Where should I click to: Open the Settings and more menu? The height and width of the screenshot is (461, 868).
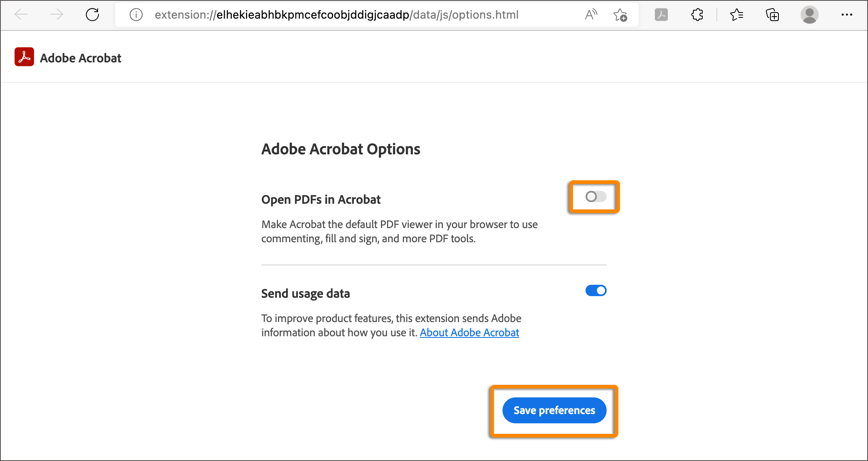click(847, 15)
